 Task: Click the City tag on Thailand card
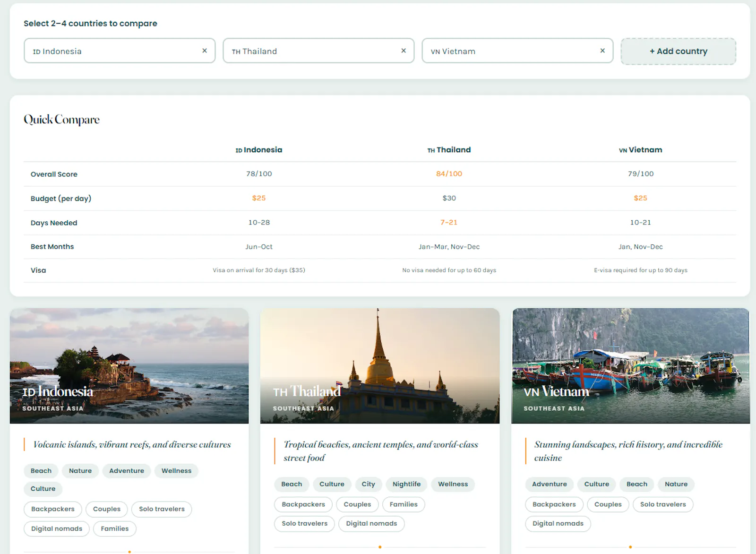click(x=368, y=484)
